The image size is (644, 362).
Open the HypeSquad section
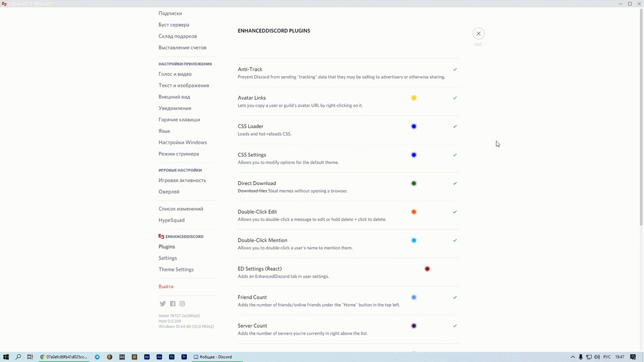click(x=172, y=220)
